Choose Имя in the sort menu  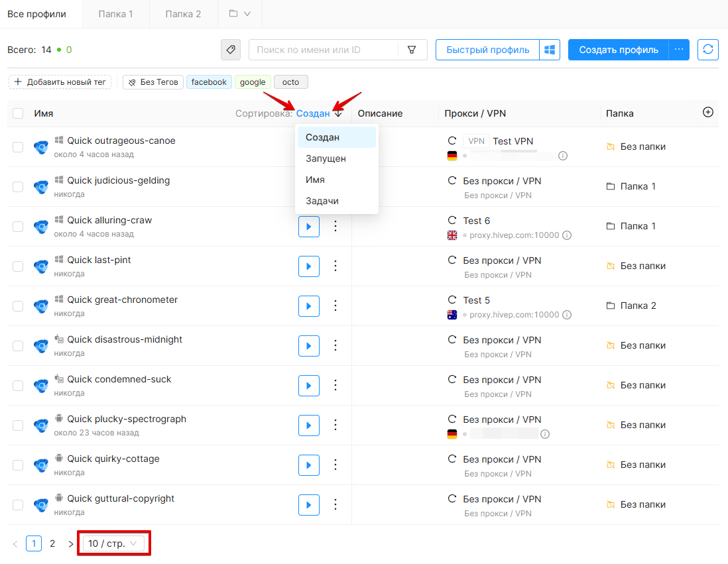coord(337,180)
